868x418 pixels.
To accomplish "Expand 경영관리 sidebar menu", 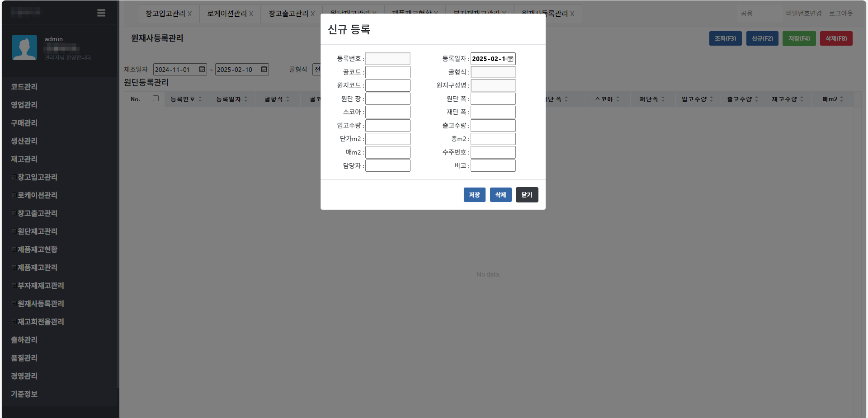I will coord(24,376).
